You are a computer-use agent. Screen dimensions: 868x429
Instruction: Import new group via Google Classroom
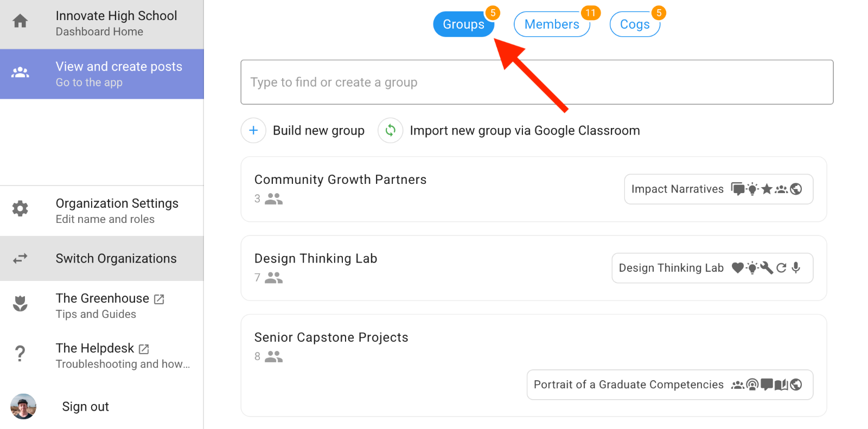click(x=524, y=130)
